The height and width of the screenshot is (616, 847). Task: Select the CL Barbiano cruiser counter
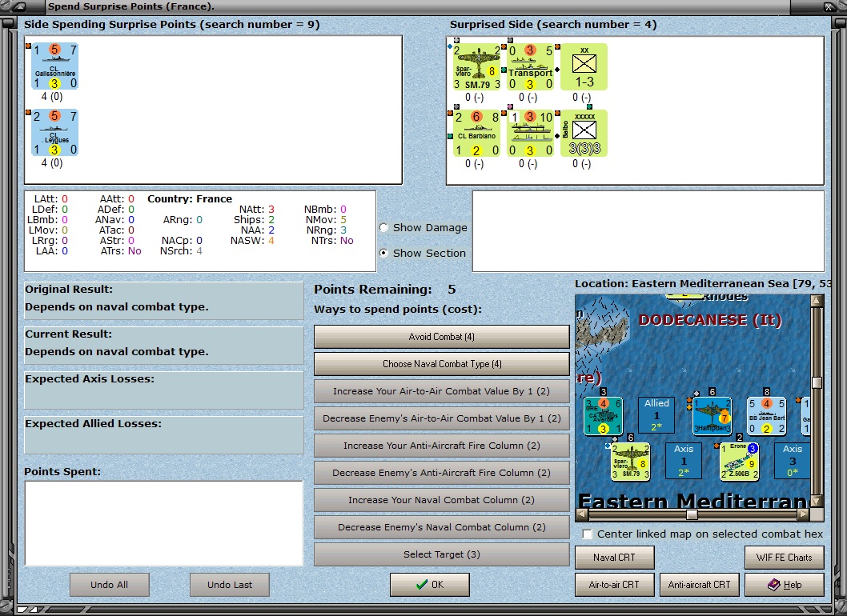point(477,134)
